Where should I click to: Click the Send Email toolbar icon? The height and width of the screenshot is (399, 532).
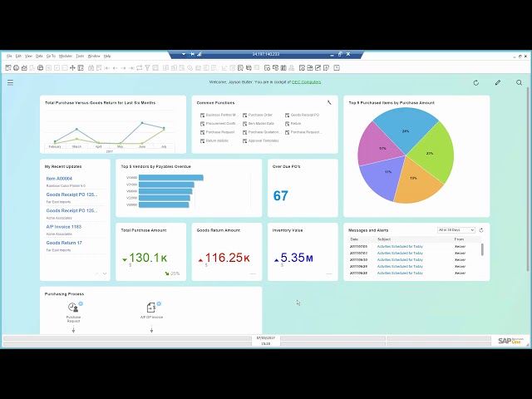tap(24, 68)
